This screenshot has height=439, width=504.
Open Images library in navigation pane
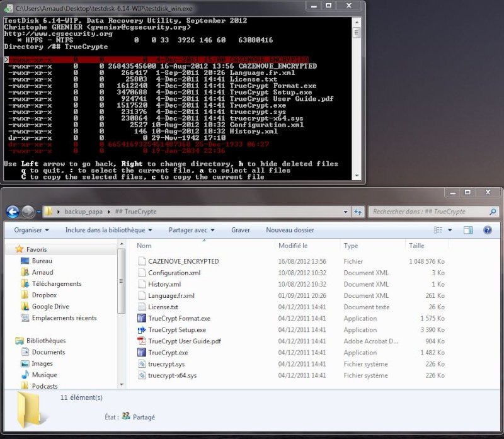pyautogui.click(x=42, y=363)
